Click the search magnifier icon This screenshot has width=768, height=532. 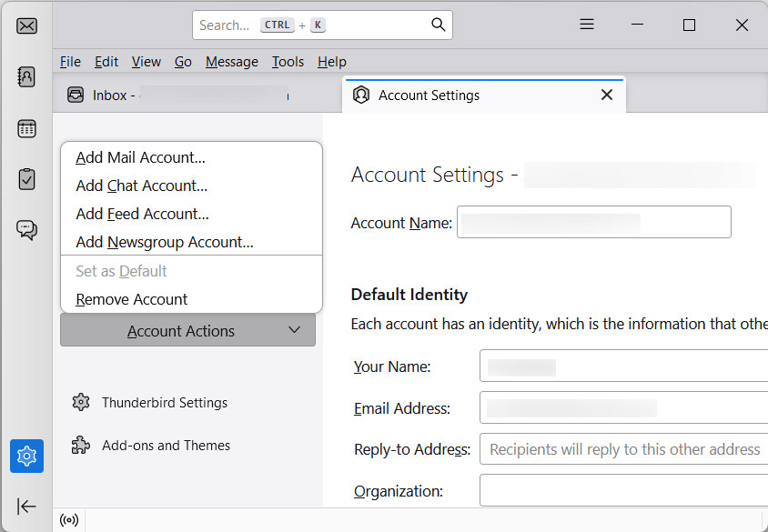pos(438,25)
